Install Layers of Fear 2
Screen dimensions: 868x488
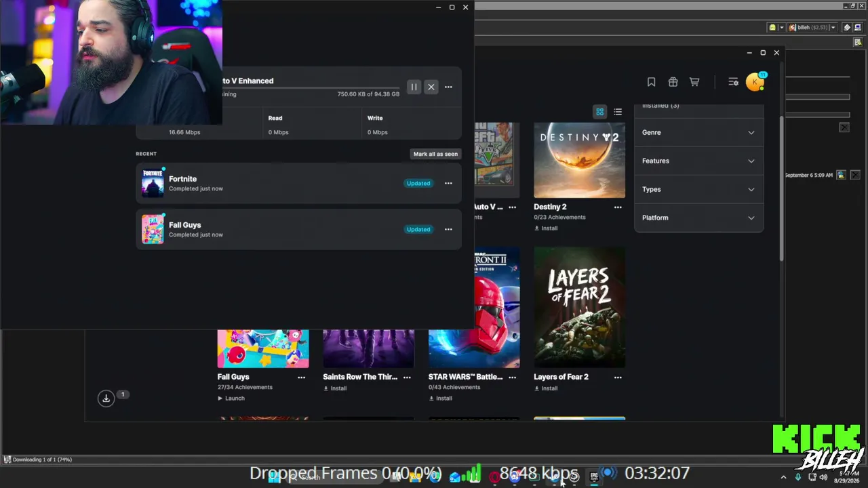[x=546, y=388]
